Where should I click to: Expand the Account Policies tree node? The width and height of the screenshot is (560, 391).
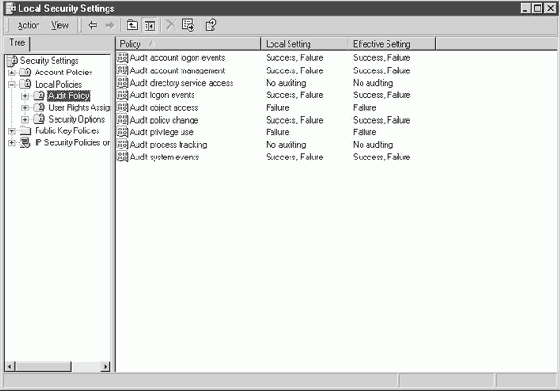point(12,73)
